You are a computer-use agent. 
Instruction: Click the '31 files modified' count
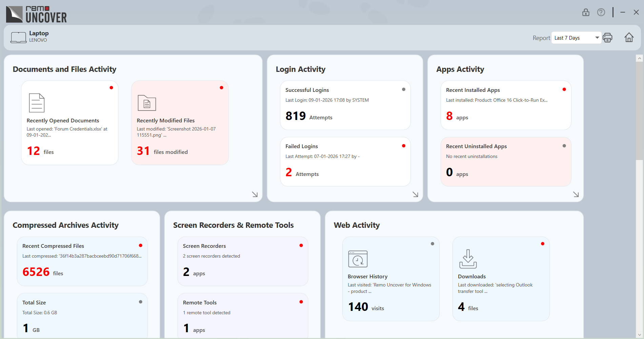[x=162, y=151]
